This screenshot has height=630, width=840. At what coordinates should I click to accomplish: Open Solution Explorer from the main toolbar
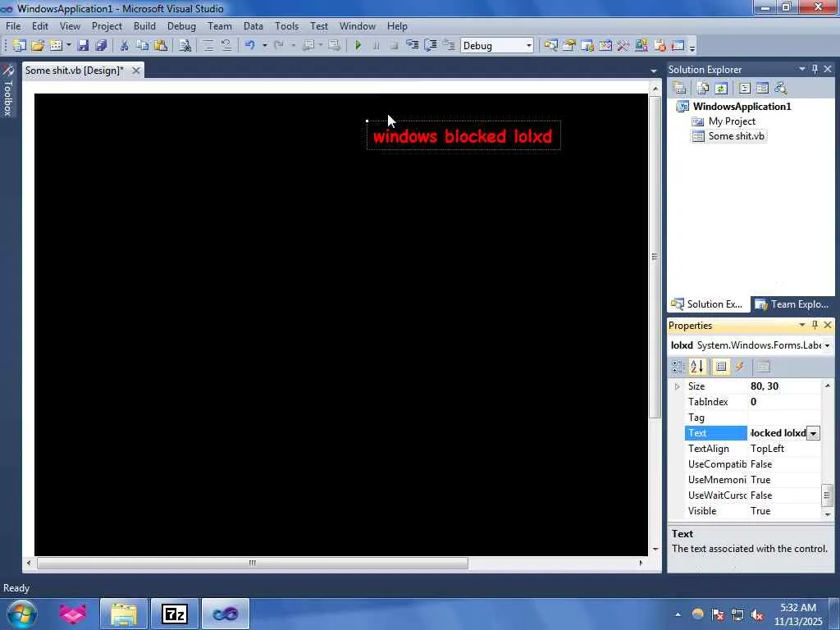coord(550,46)
